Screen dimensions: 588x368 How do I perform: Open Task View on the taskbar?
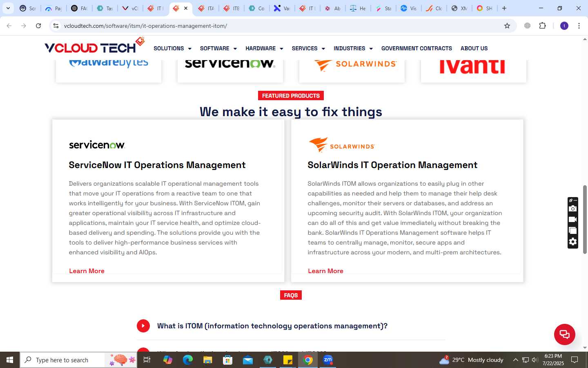147,360
